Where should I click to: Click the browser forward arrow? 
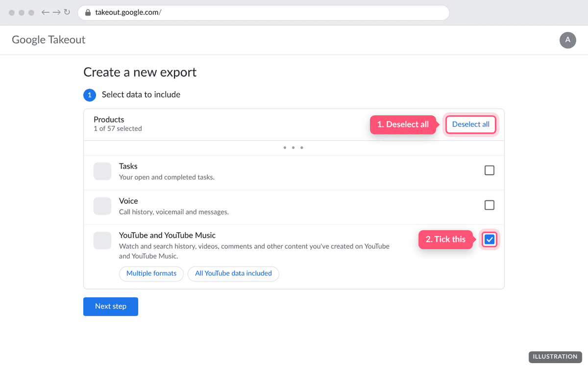click(x=56, y=13)
